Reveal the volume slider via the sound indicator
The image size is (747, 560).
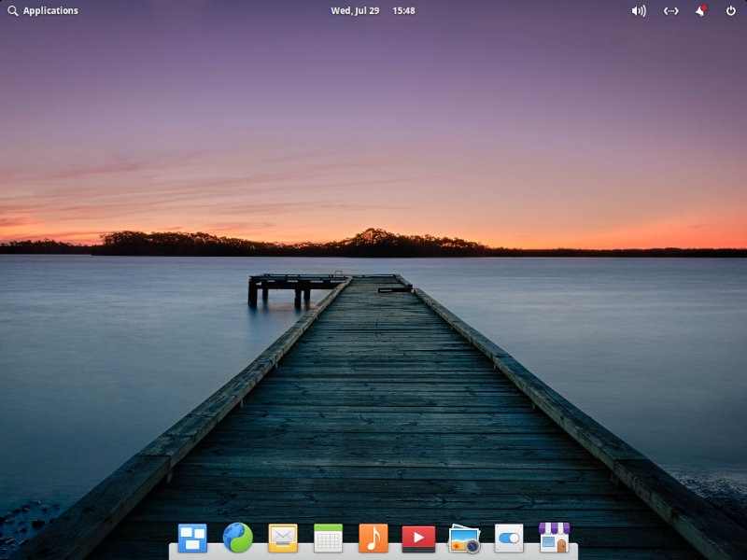point(639,11)
